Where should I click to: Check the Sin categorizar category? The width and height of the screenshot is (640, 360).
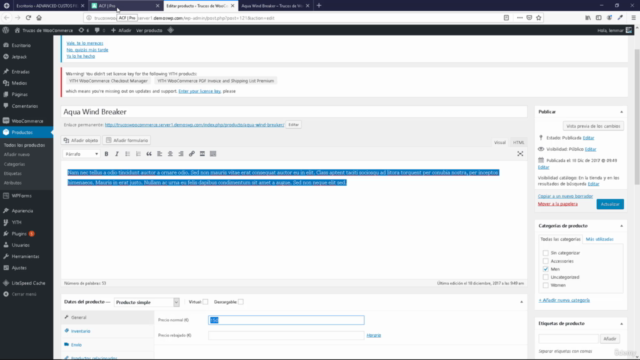click(x=546, y=253)
